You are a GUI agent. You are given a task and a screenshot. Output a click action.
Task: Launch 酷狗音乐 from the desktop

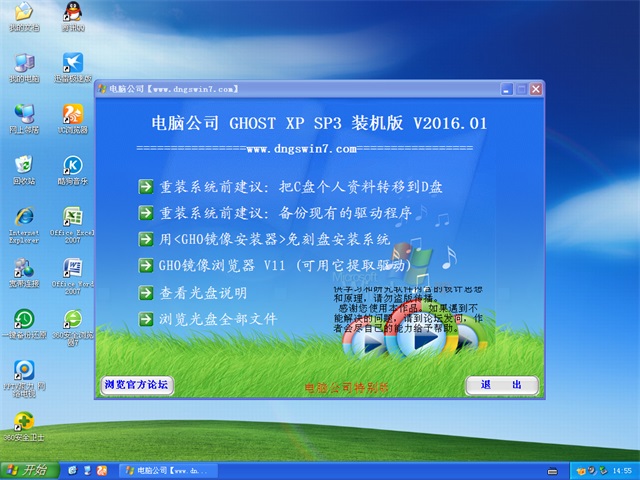72,165
